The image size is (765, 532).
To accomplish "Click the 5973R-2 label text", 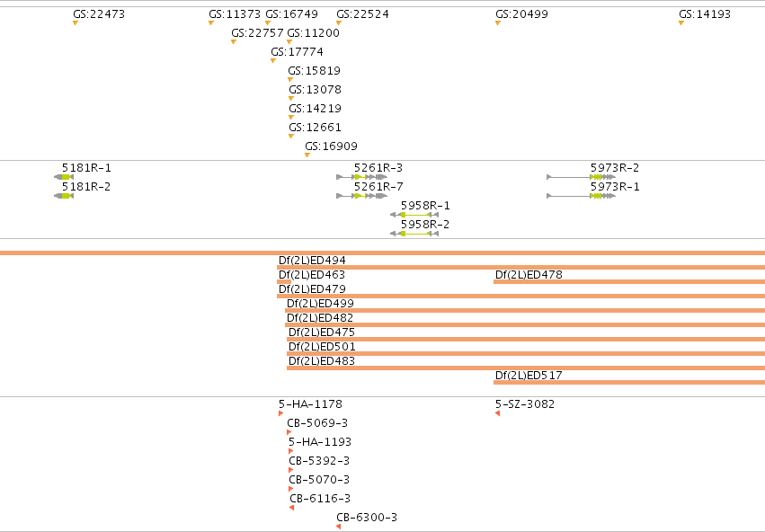I will [615, 168].
